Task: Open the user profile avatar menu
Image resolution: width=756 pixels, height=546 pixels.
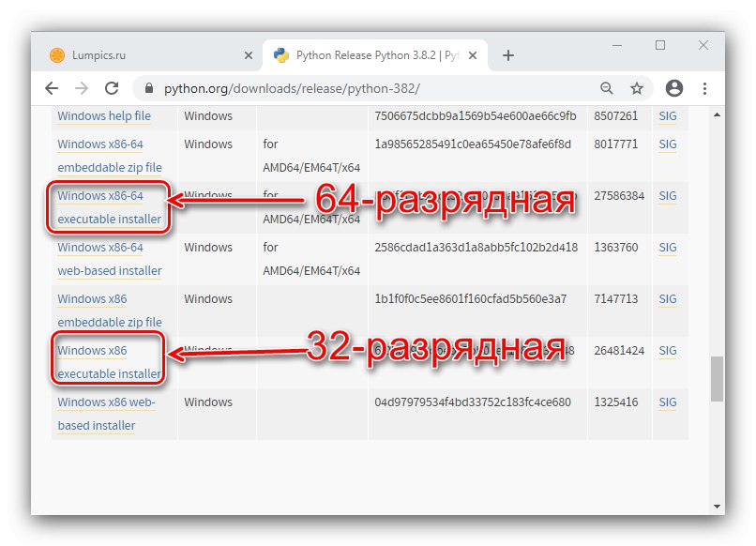Action: point(674,88)
